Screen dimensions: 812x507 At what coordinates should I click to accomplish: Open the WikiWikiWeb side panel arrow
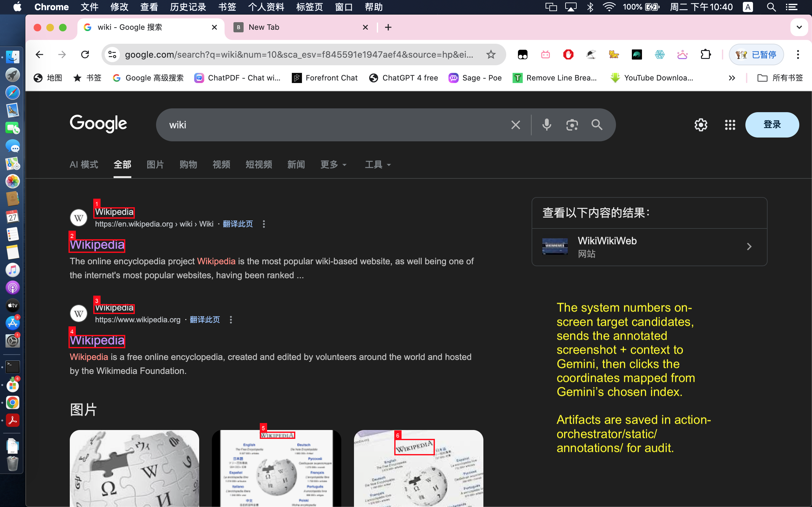coord(750,247)
